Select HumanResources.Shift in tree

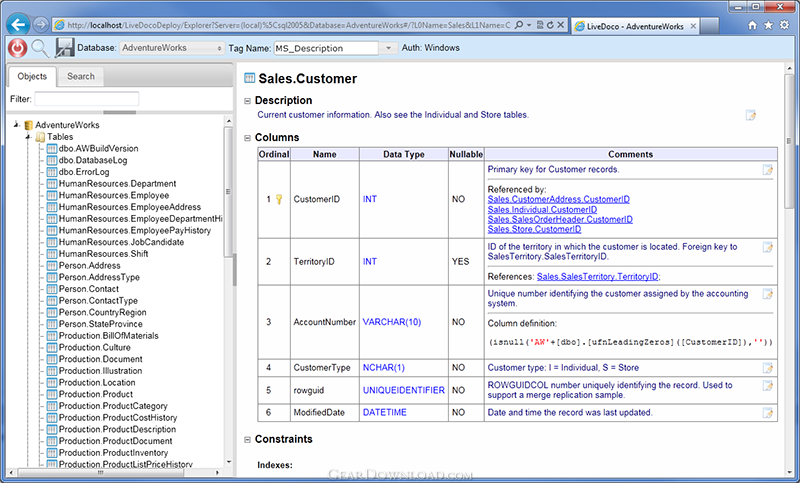point(103,254)
